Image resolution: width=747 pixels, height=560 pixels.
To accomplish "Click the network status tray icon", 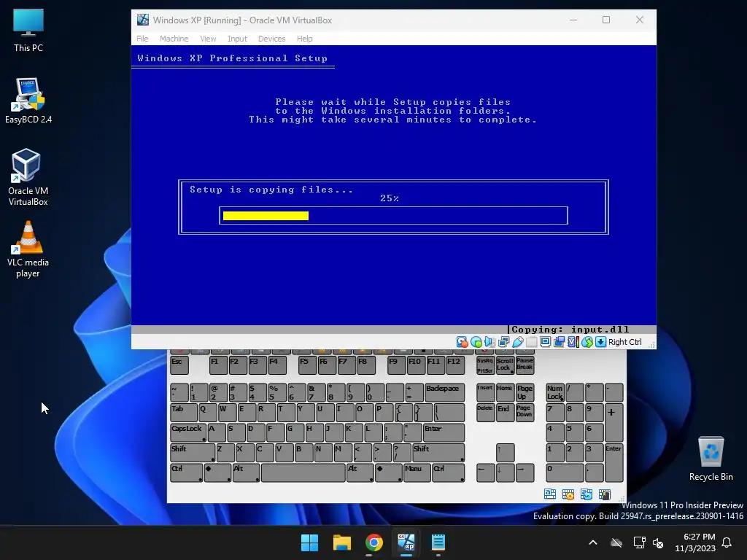I will pos(639,542).
